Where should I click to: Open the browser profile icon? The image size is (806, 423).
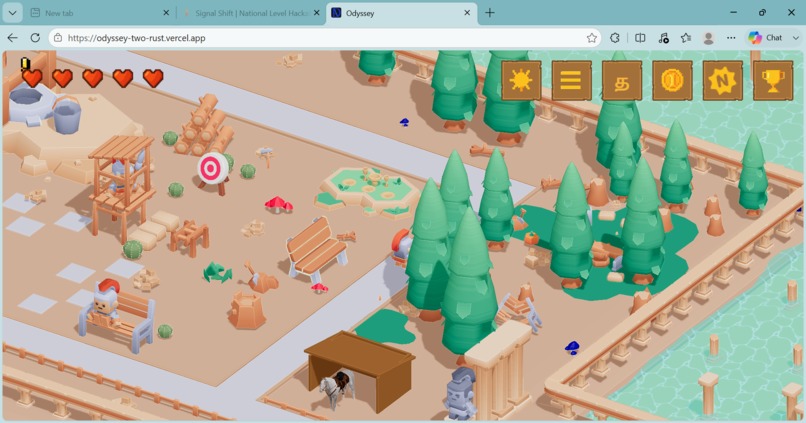[x=708, y=38]
